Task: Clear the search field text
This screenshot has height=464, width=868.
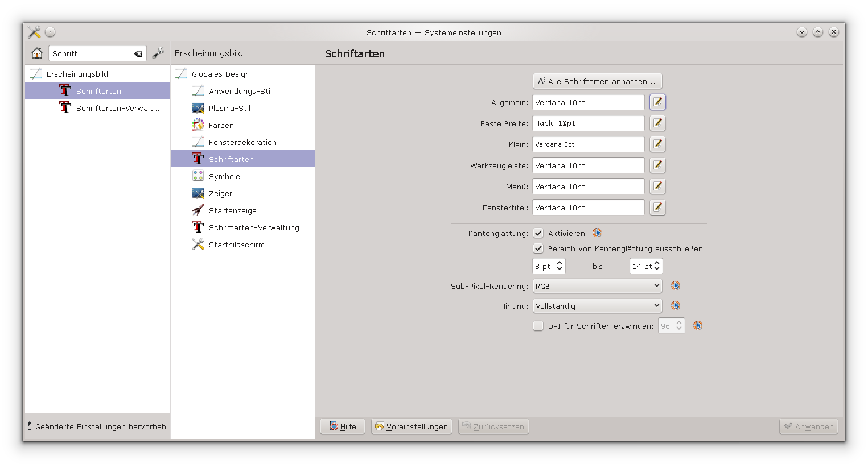Action: click(138, 53)
